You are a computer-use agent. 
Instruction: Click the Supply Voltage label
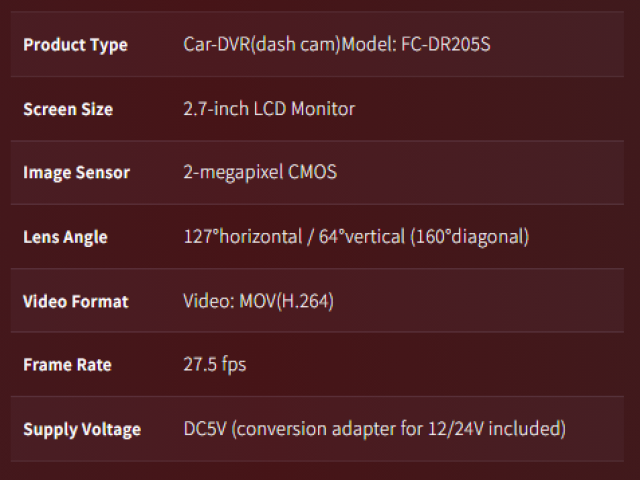[x=82, y=429]
